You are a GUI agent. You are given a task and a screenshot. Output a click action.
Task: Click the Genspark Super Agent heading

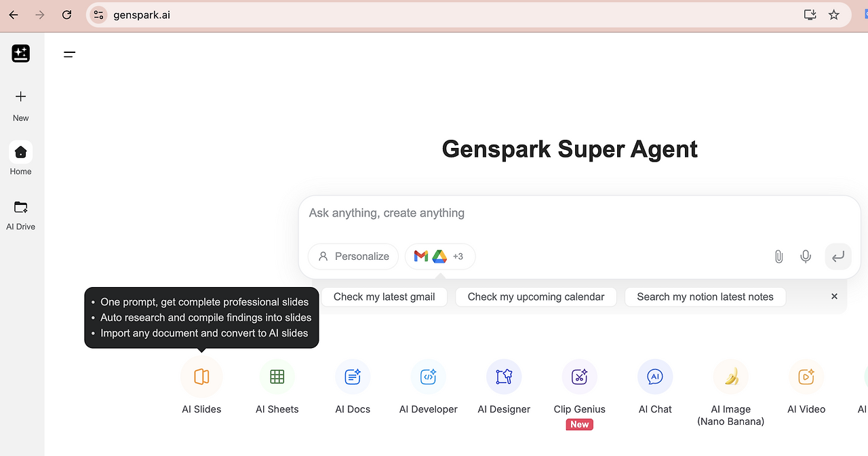pyautogui.click(x=570, y=149)
